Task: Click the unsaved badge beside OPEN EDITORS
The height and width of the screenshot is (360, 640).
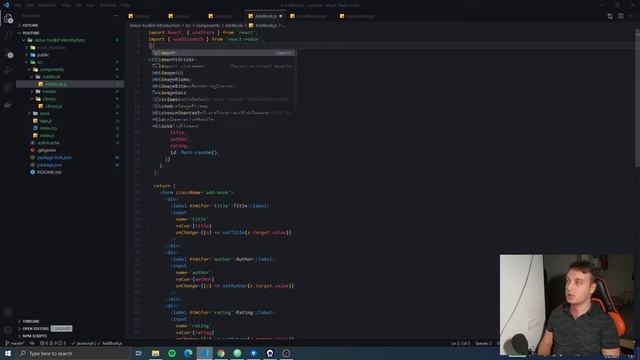Action: [61, 329]
